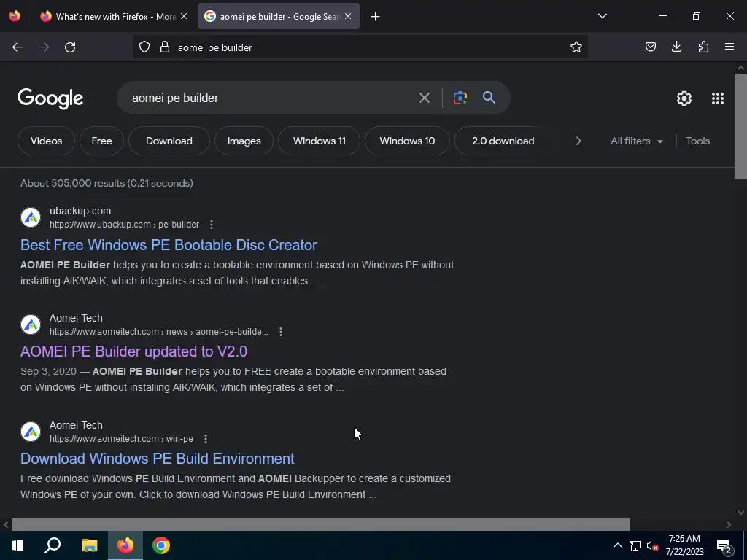Click inside the Google search input field
Image resolution: width=747 pixels, height=560 pixels.
(x=269, y=98)
